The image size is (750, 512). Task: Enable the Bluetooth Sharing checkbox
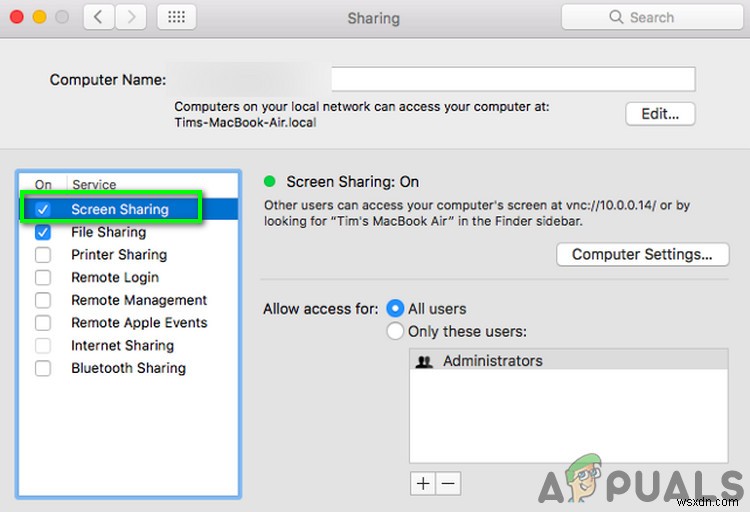[x=43, y=368]
